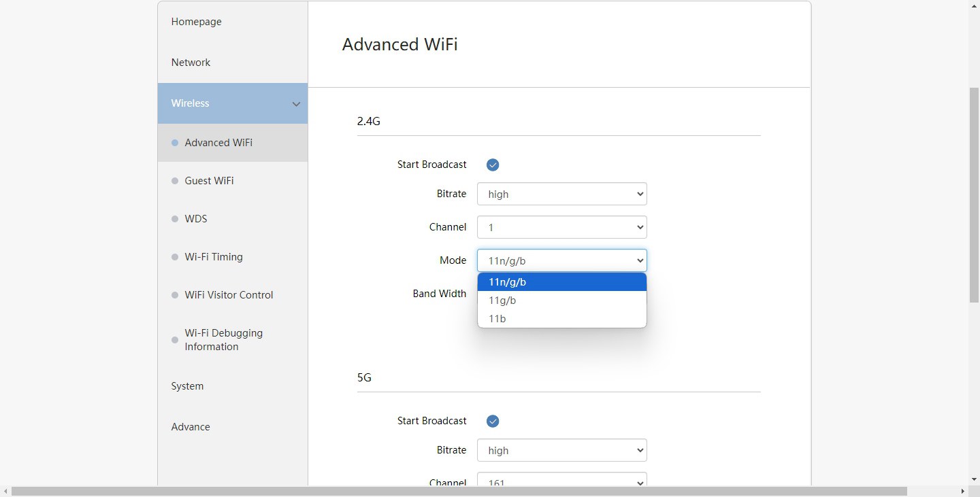
Task: Click the horizontal scrollbar thumb
Action: [459, 491]
